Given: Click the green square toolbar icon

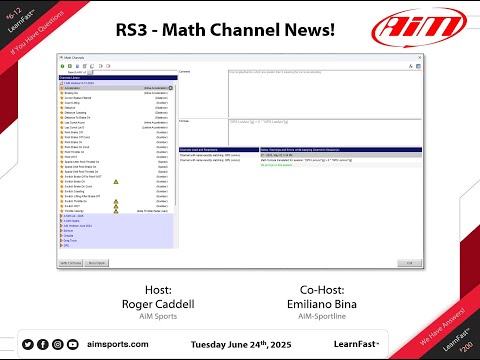Looking at the screenshot, I should 70,66.
